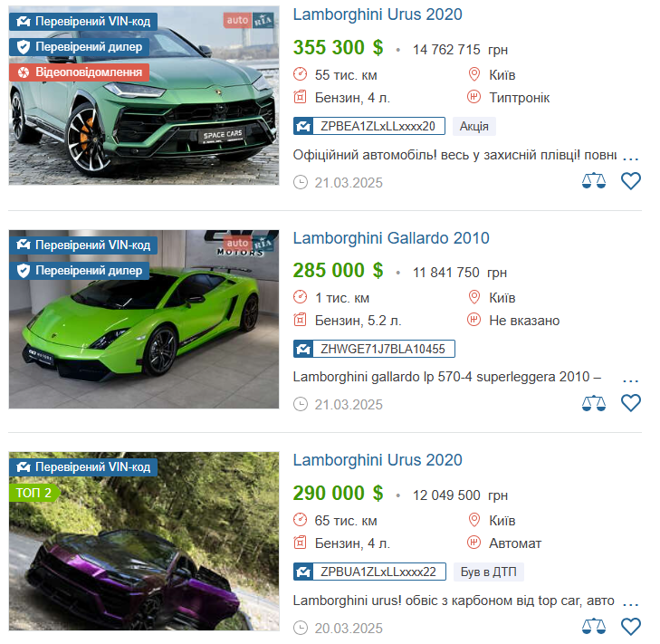Click the ТОП 2 label on purple Urus
Screen dimensions: 660x644
pos(33,493)
